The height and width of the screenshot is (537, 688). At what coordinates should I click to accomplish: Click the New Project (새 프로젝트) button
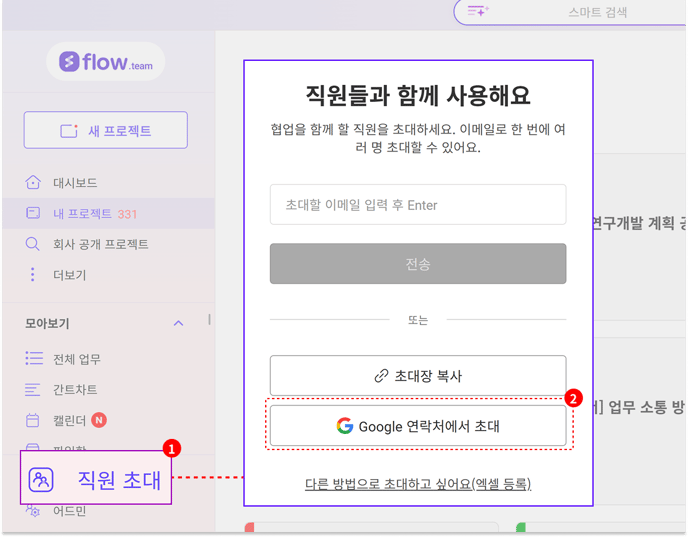(x=106, y=131)
